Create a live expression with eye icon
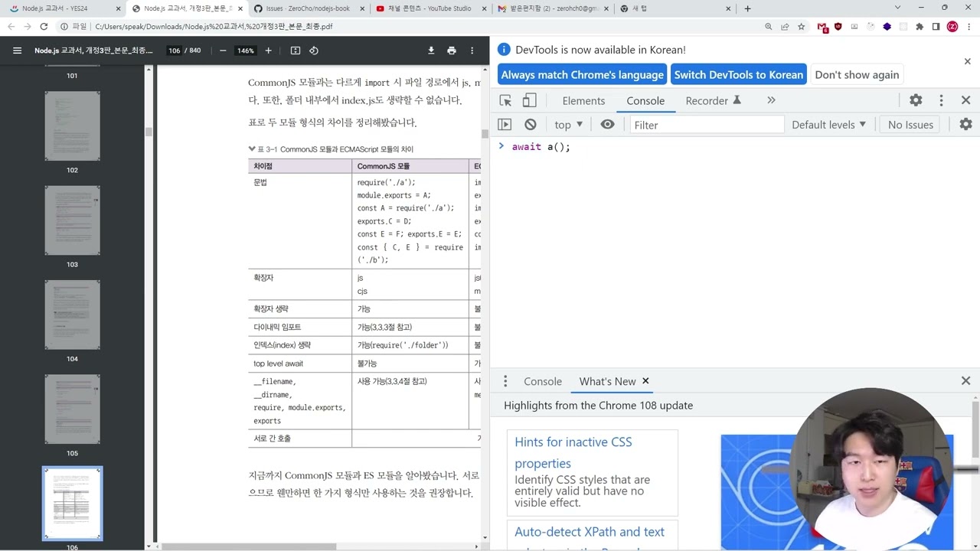Viewport: 980px width, 551px height. (x=607, y=124)
